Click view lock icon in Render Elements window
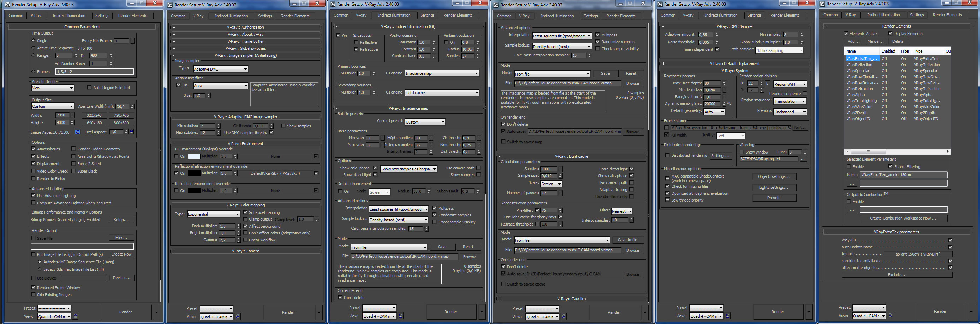Screen dimensions: 980x324 point(890,315)
